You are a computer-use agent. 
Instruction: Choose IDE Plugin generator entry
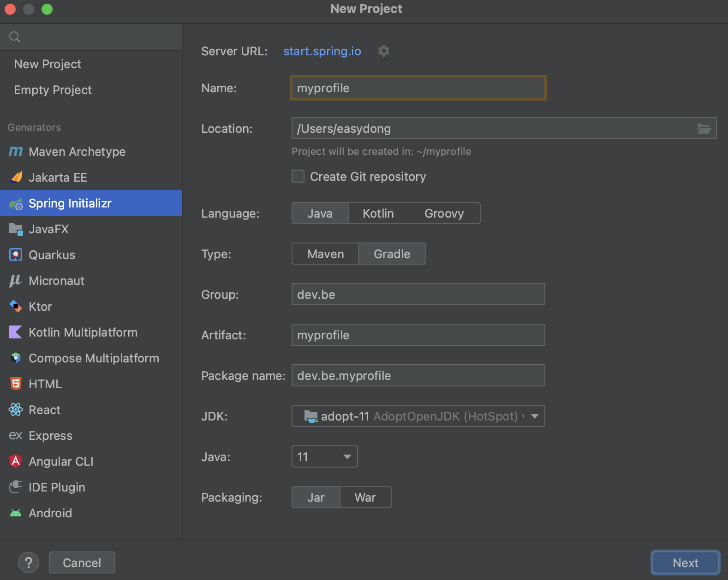91,487
